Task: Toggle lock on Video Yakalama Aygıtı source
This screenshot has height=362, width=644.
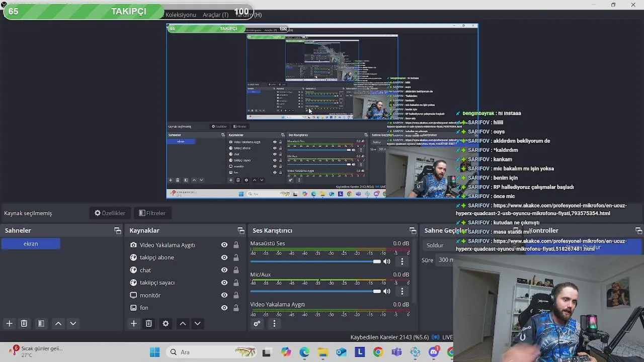Action: tap(236, 245)
